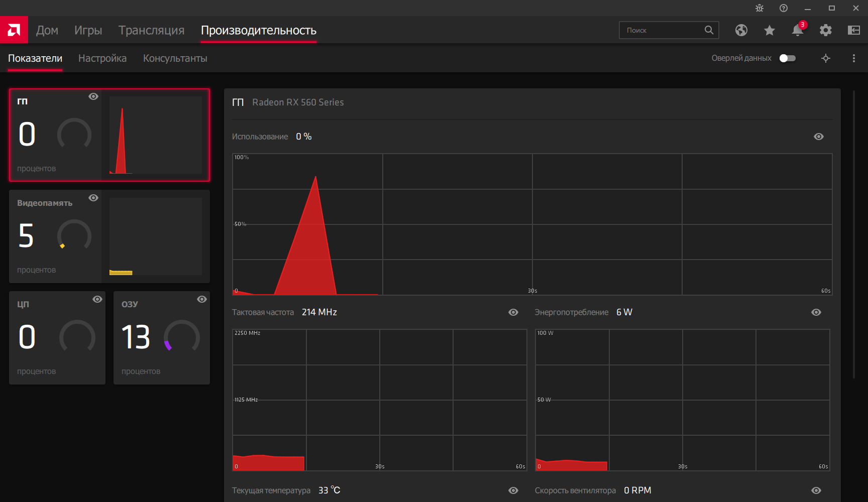Click the Тактовая частота clock graph

click(379, 400)
